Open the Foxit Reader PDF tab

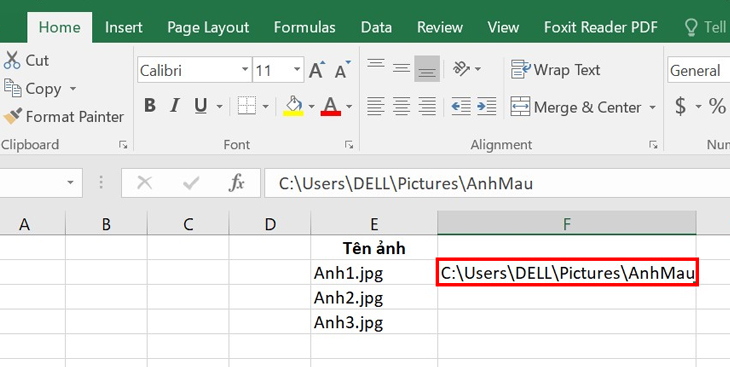[601, 27]
